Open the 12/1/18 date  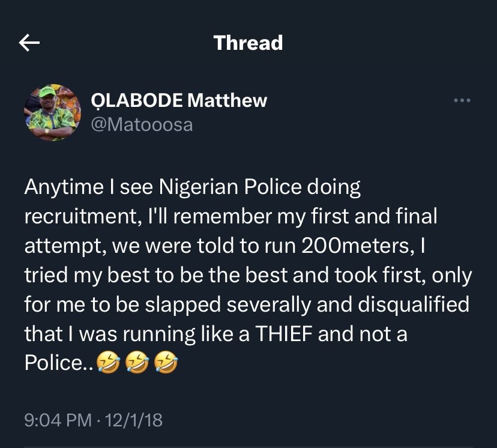(133, 420)
